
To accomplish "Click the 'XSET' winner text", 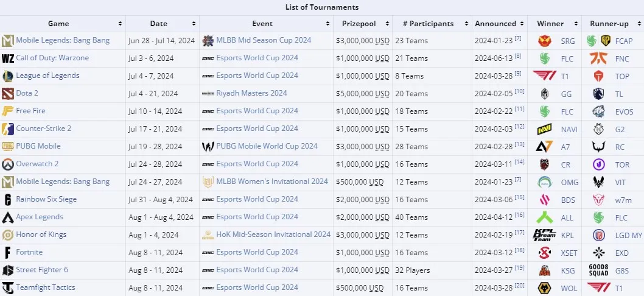I will pos(570,253).
